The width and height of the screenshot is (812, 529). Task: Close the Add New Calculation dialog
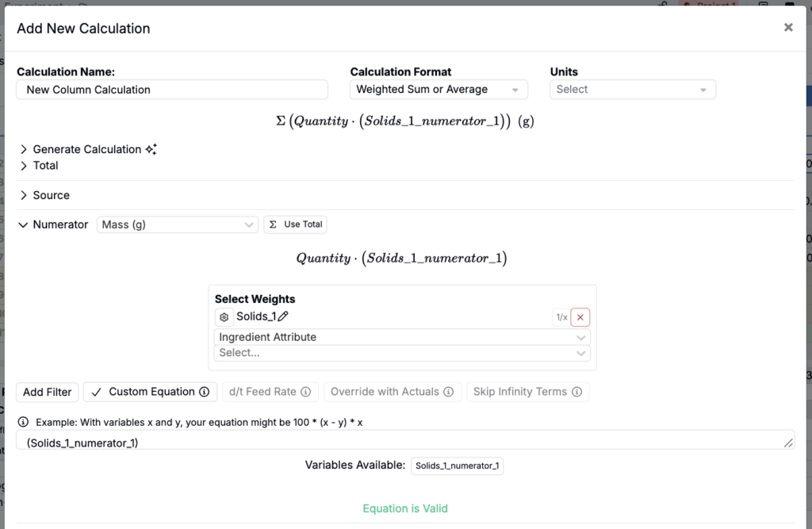(788, 28)
